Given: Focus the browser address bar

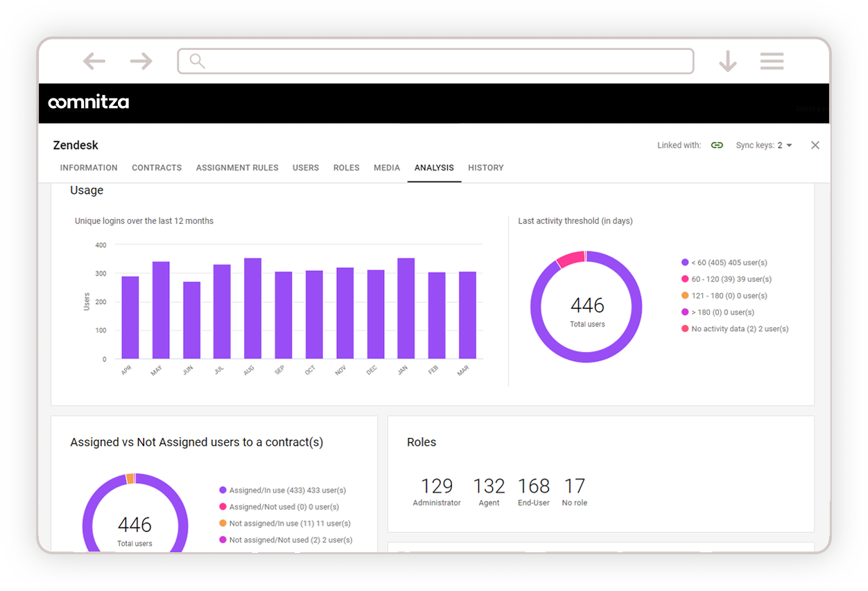Looking at the screenshot, I should pos(435,61).
